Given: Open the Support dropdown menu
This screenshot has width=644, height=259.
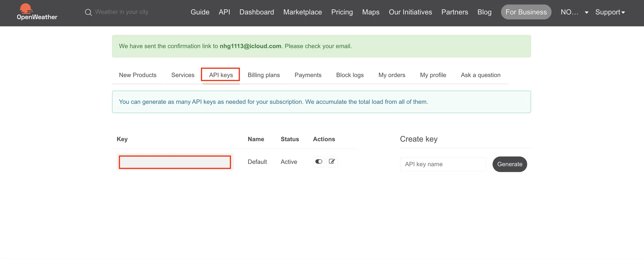Looking at the screenshot, I should [610, 12].
